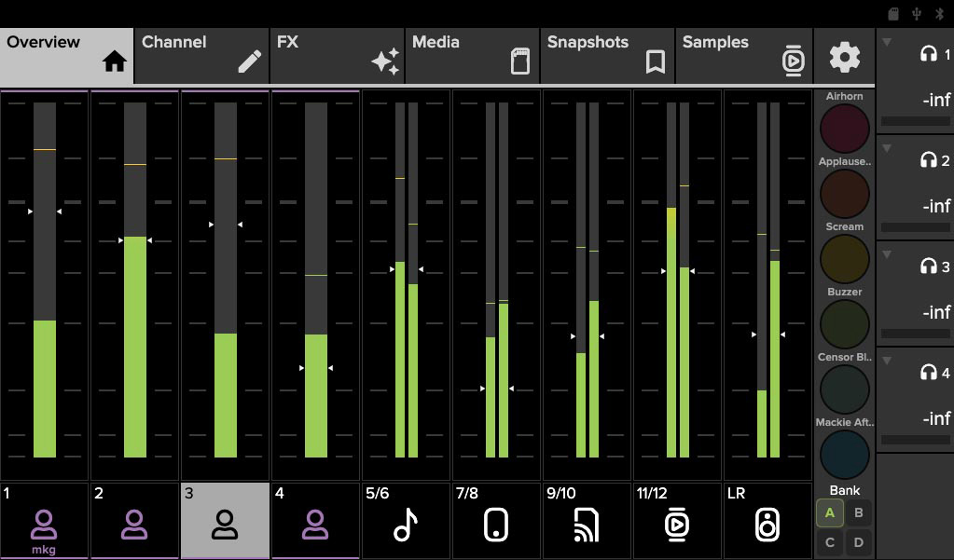Expand headphone 1 output panel
Viewport: 954px width, 560px height.
(x=887, y=43)
